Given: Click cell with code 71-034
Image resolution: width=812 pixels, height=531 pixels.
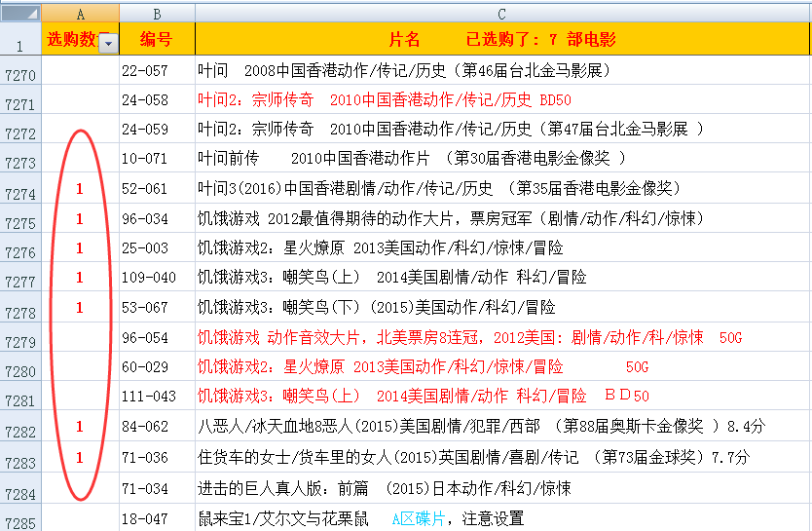Looking at the screenshot, I should 157,488.
